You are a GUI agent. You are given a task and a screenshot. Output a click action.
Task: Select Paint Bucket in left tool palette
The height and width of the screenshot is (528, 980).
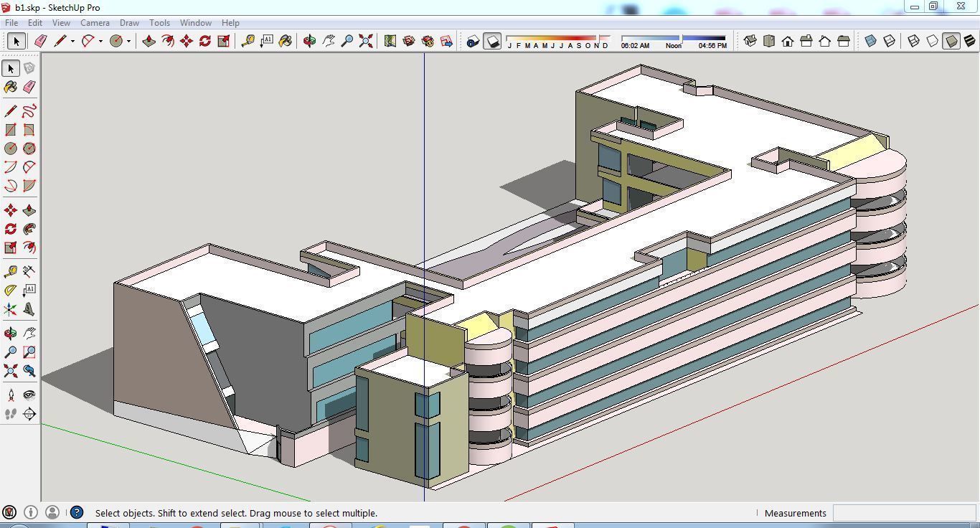[x=11, y=87]
